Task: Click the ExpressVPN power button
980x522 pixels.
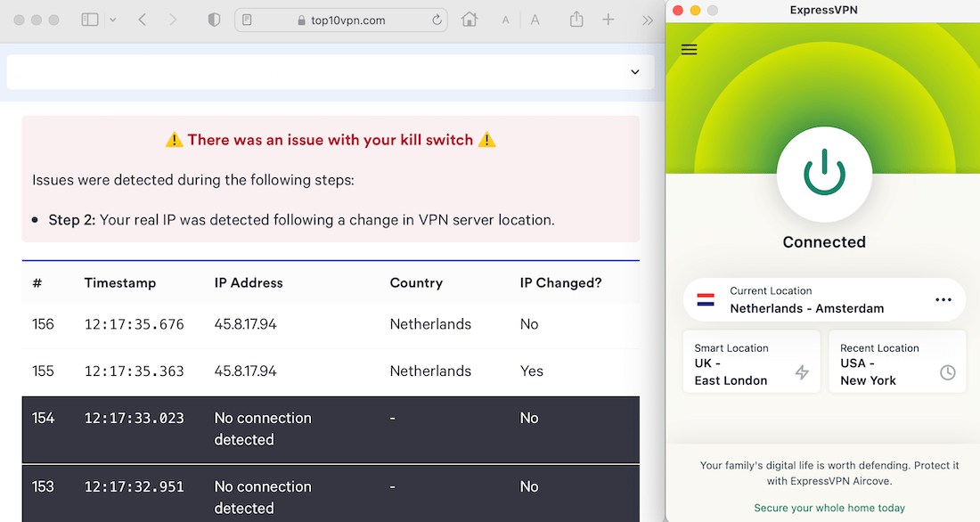Action: point(824,175)
